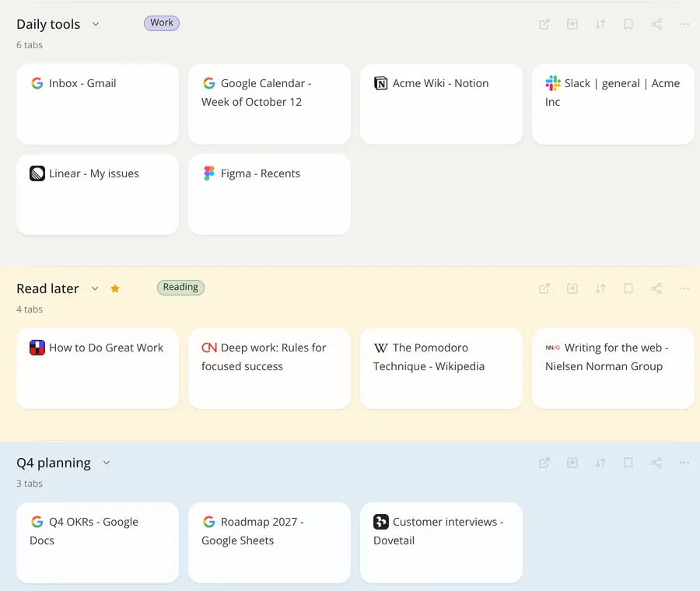Open Roadmap 2027 - Google Sheets card

click(x=270, y=542)
